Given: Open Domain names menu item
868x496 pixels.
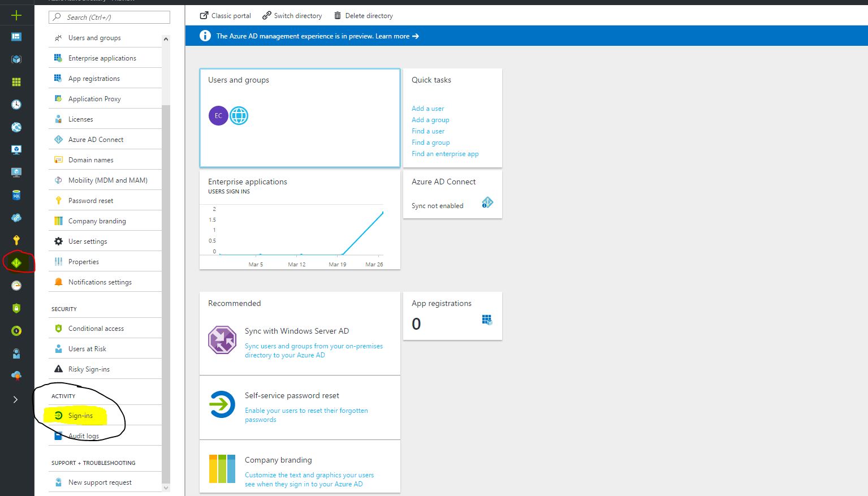Looking at the screenshot, I should pyautogui.click(x=105, y=160).
